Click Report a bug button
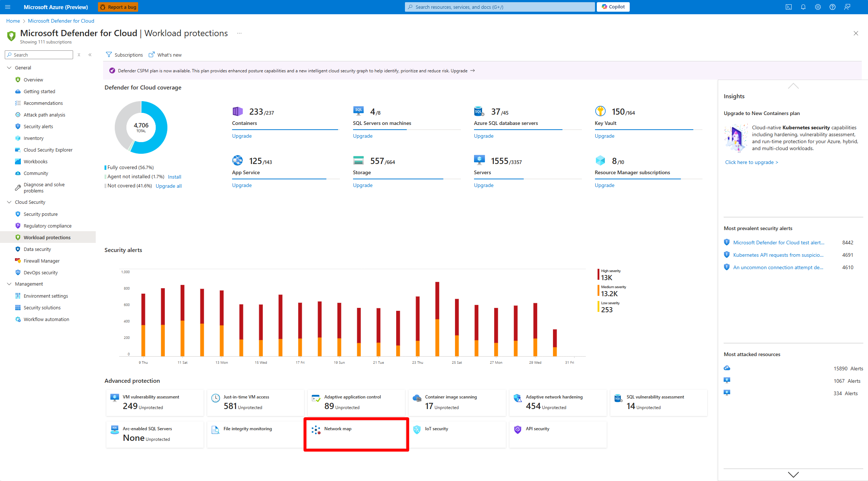Image resolution: width=868 pixels, height=481 pixels. coord(118,7)
